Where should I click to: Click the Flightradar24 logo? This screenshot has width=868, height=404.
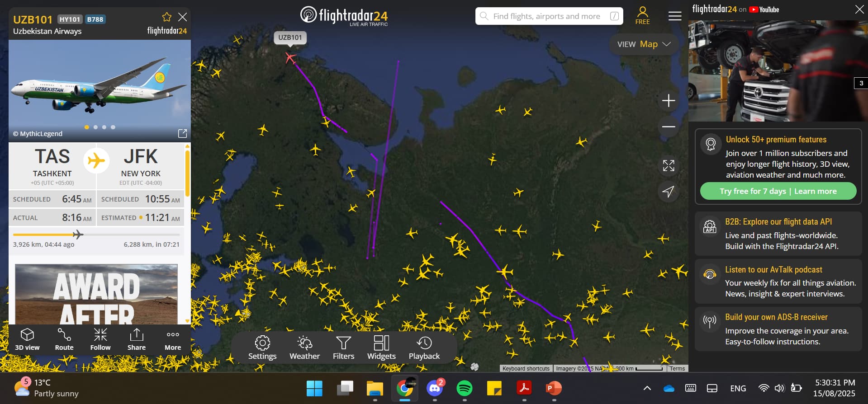tap(344, 16)
